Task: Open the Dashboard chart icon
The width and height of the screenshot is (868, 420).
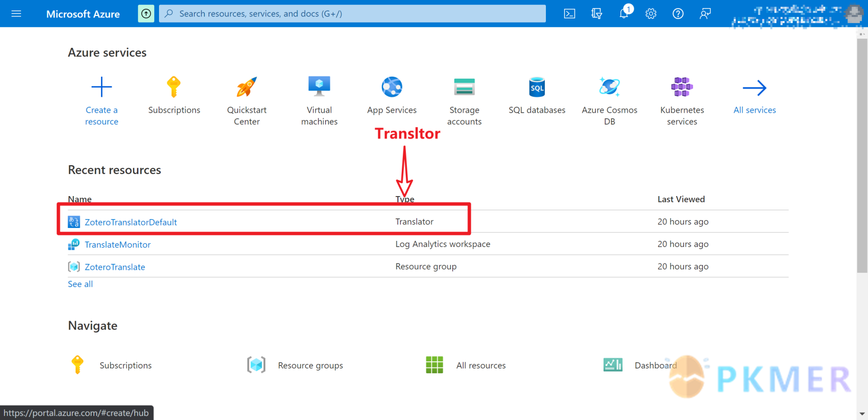Action: pos(613,365)
